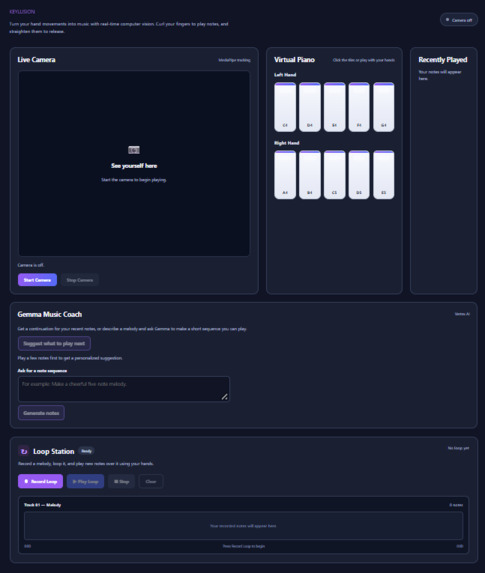Image resolution: width=485 pixels, height=573 pixels.
Task: Click the camera icon in the preview area
Action: pos(134,150)
